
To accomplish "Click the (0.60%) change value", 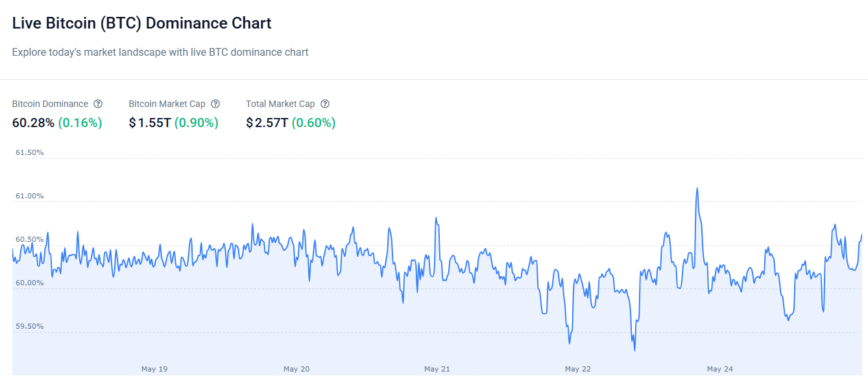I will 313,123.
